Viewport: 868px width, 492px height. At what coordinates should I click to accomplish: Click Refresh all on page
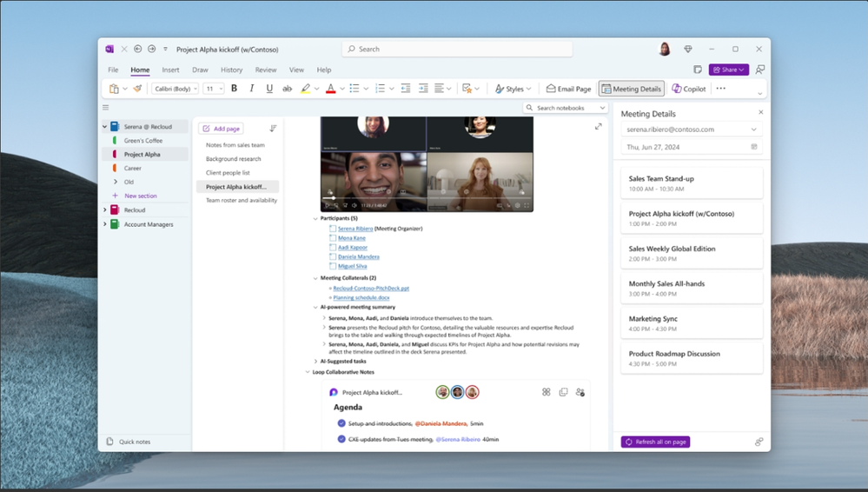point(655,442)
